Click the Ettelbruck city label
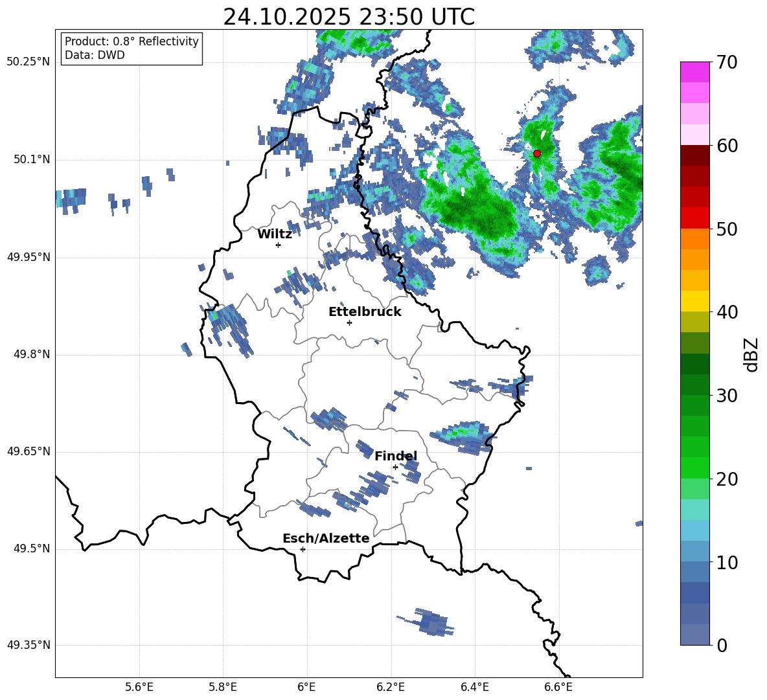Viewport: 767px width, 700px height. point(365,312)
